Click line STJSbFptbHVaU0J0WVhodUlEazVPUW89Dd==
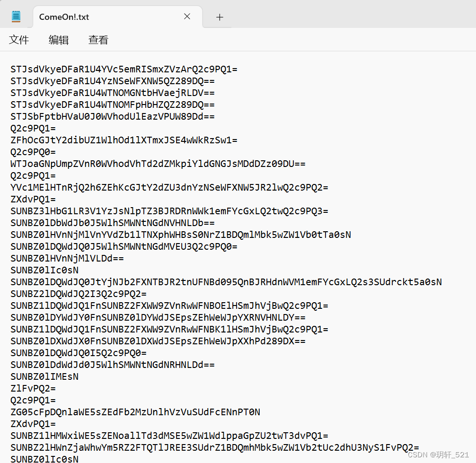The height and width of the screenshot is (463, 476). [x=113, y=116]
